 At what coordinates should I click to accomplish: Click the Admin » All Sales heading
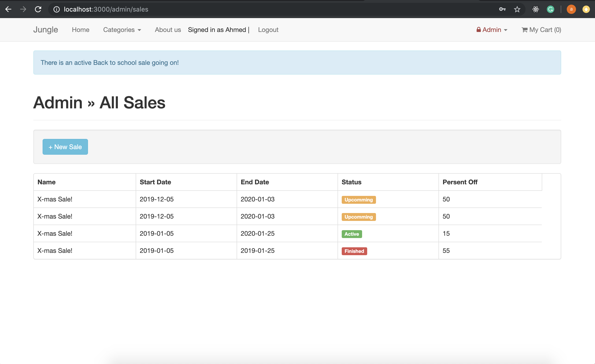point(99,103)
